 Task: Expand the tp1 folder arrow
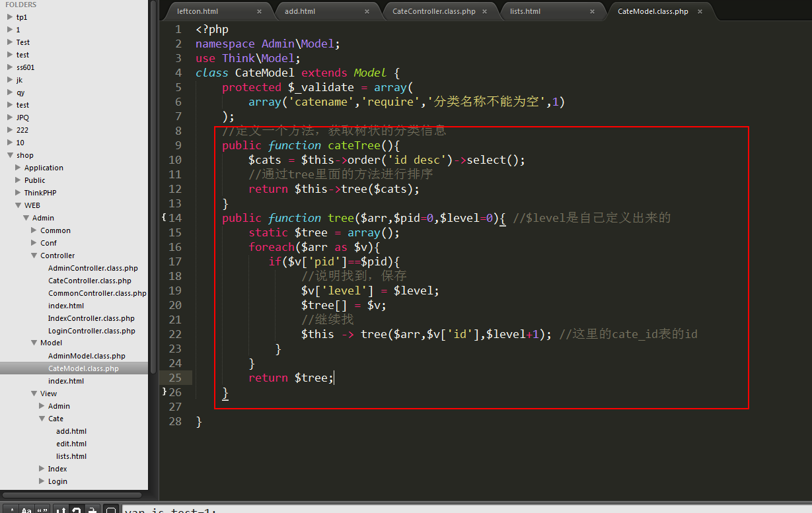tap(10, 17)
